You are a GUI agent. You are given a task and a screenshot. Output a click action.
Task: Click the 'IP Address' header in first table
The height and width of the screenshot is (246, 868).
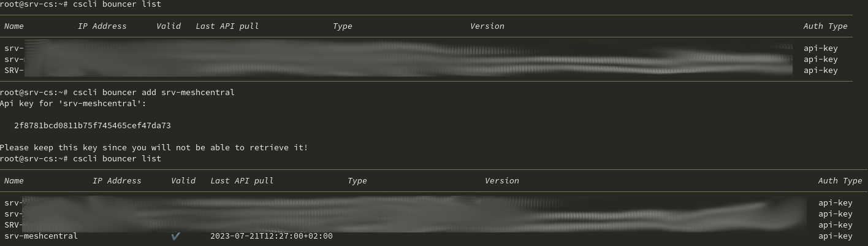[102, 26]
